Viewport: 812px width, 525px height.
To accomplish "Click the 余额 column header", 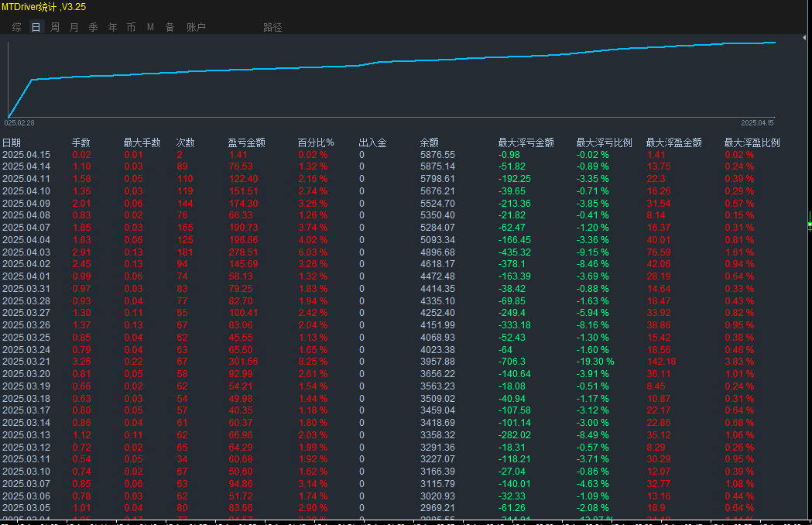I will (430, 142).
